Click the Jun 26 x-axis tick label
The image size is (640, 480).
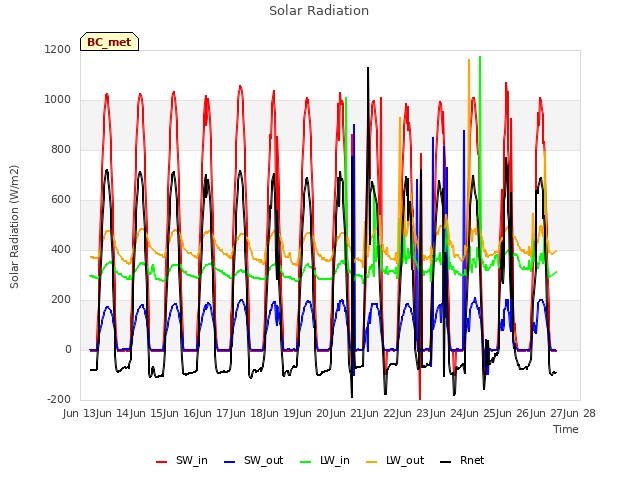pyautogui.click(x=514, y=413)
